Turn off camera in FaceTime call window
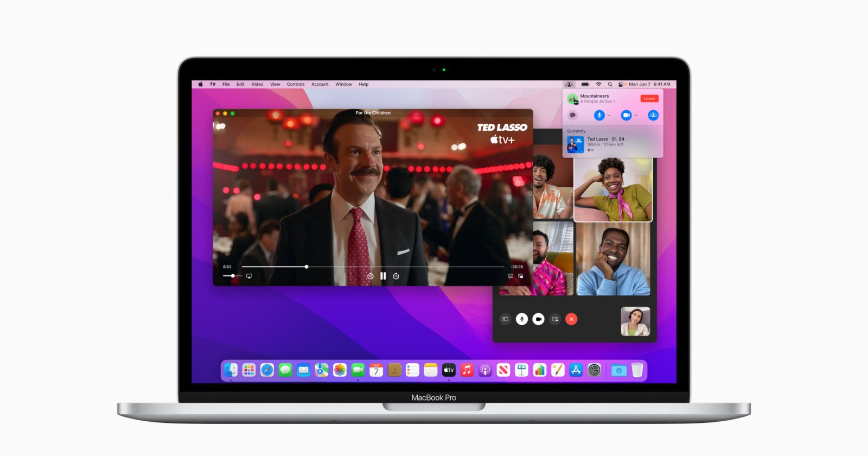This screenshot has width=868, height=456. pyautogui.click(x=538, y=319)
